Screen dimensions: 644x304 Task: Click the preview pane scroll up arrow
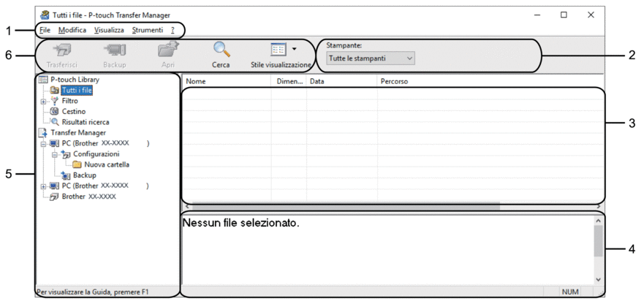coord(598,221)
